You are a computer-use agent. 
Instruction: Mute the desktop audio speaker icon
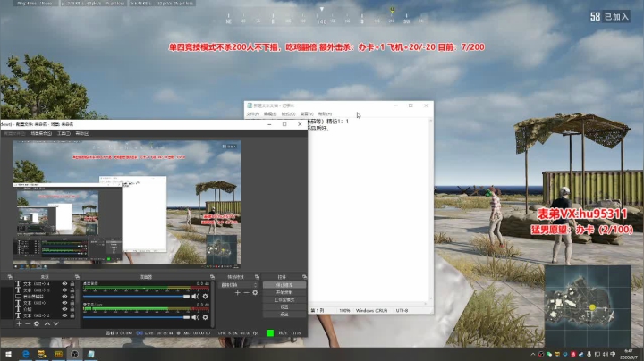pos(196,296)
